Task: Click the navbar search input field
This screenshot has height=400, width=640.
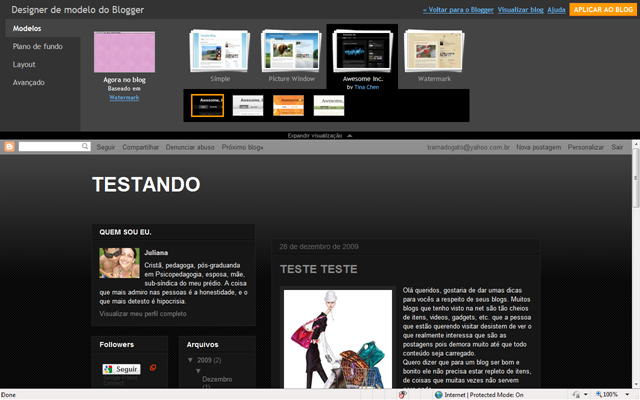Action: coord(50,147)
